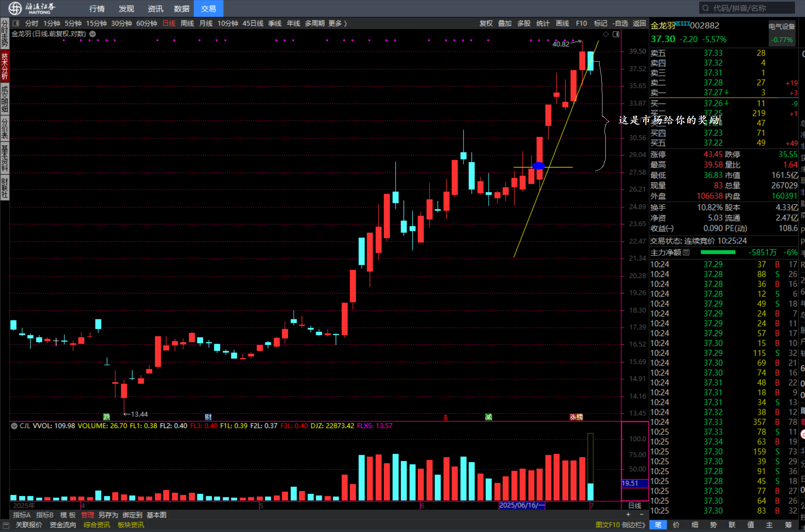
Task: Click -自选 to remove from watchlist
Action: click(620, 23)
